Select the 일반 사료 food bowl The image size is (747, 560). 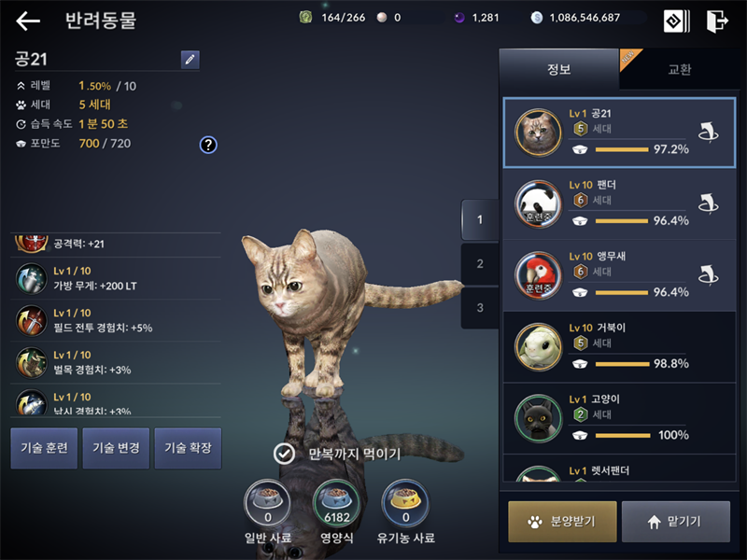pos(268,503)
